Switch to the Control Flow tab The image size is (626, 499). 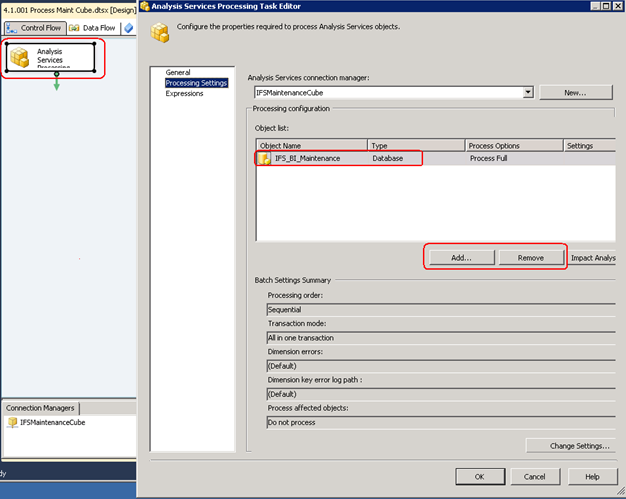click(35, 28)
